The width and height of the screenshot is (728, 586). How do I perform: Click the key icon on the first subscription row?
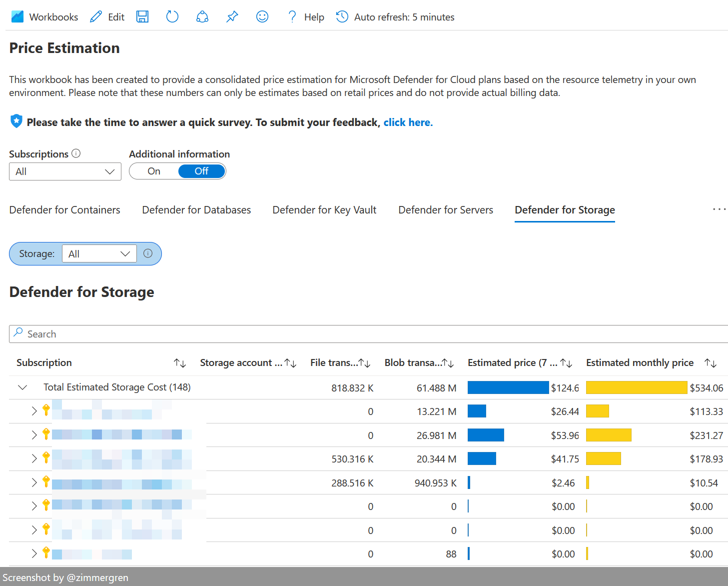point(46,411)
